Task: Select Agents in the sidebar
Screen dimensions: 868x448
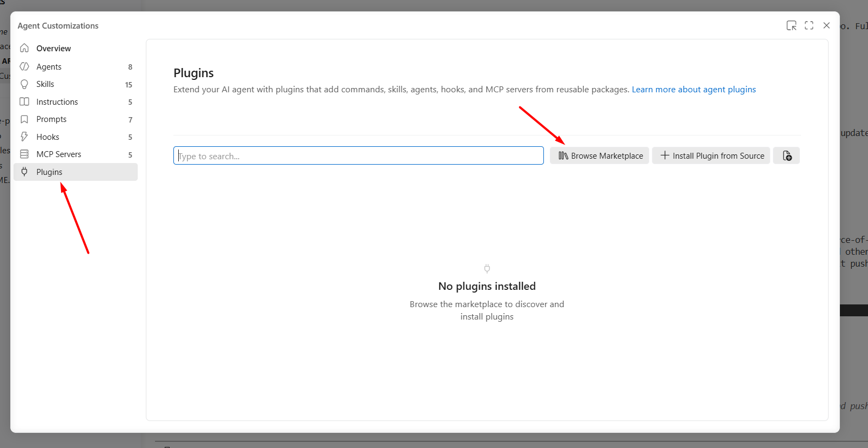Action: click(76, 67)
